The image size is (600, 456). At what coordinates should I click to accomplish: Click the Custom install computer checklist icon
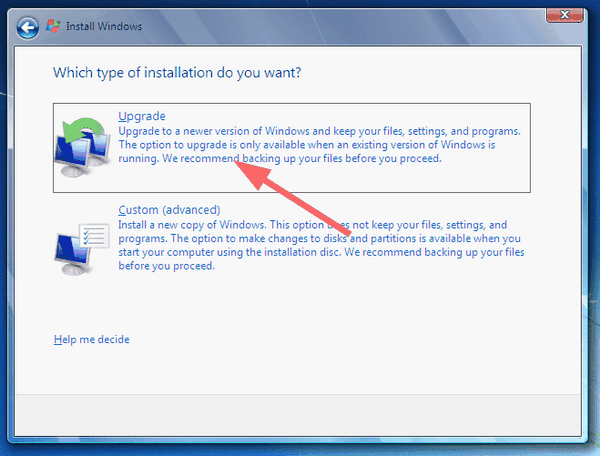(x=83, y=249)
